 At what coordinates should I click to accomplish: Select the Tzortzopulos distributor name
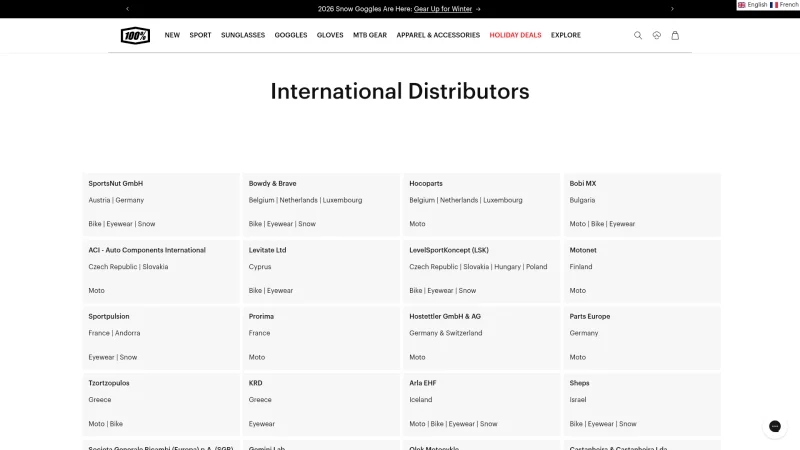(109, 383)
